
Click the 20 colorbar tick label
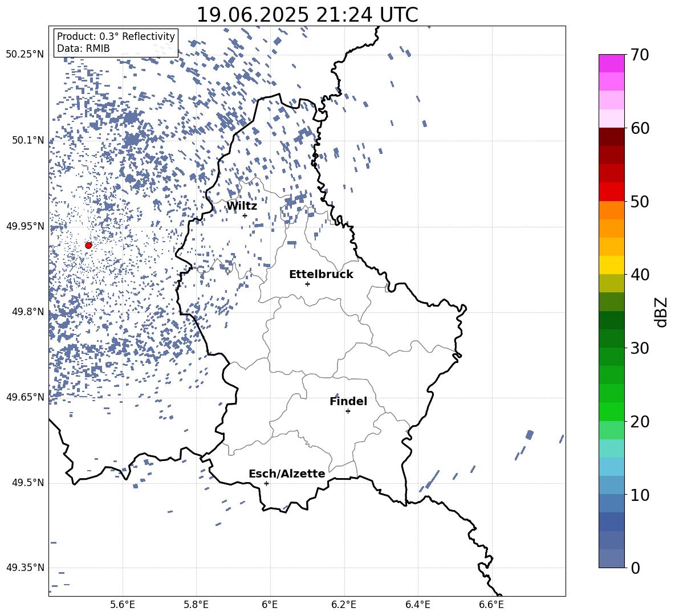click(640, 422)
